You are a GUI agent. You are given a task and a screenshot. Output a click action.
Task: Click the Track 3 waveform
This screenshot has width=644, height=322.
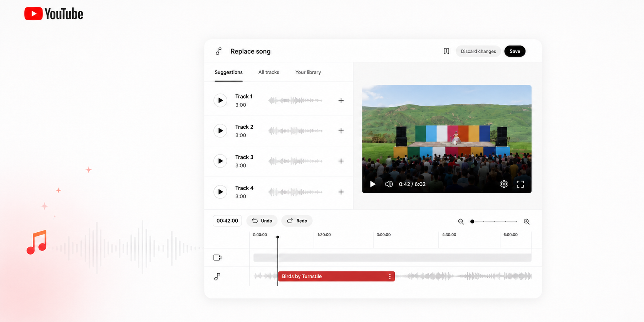[x=295, y=161]
